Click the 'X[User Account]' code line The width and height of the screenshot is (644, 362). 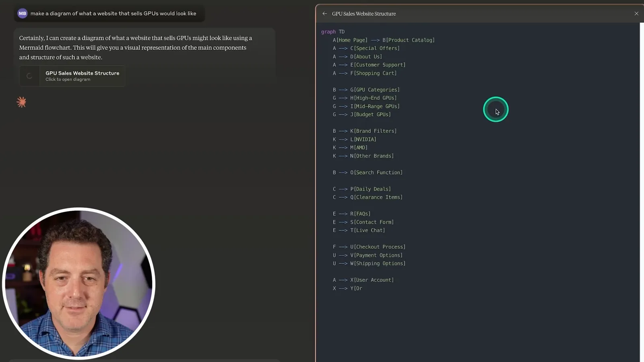tap(363, 280)
